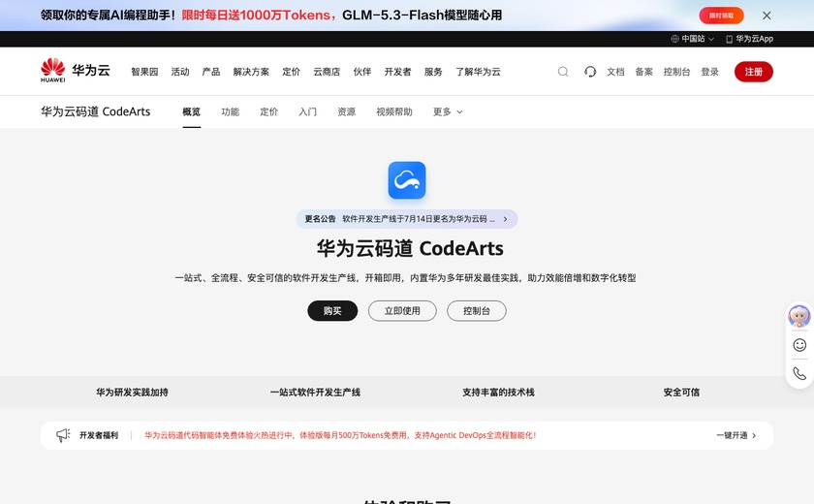Select the 资源 tab

coord(346,111)
